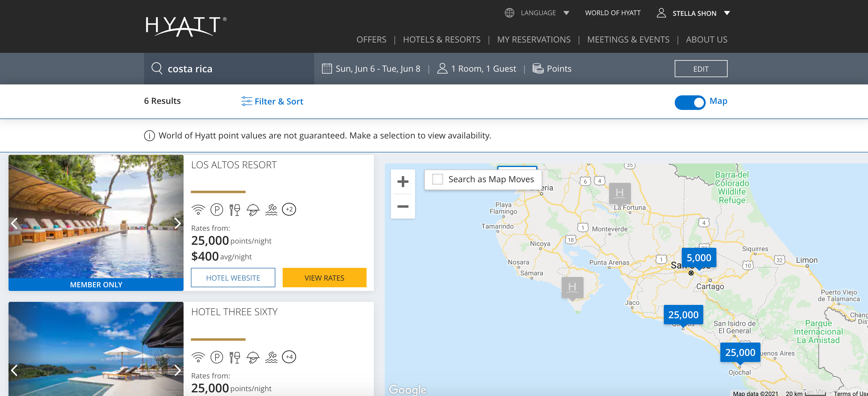Open Hotel Three Sixty title
Screen dimensions: 868x396
(x=234, y=312)
